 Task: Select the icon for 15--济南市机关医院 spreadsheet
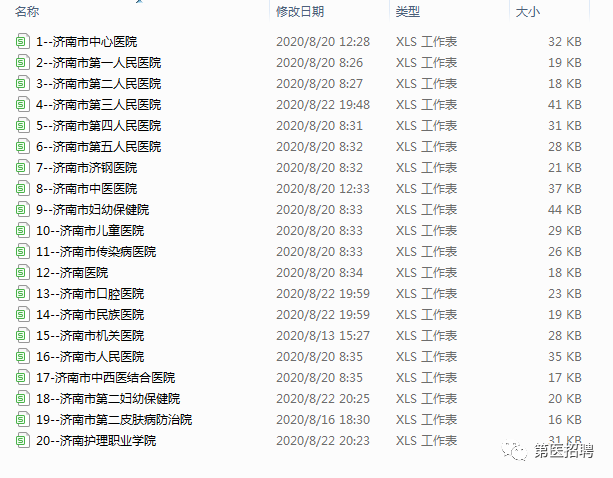(22, 335)
